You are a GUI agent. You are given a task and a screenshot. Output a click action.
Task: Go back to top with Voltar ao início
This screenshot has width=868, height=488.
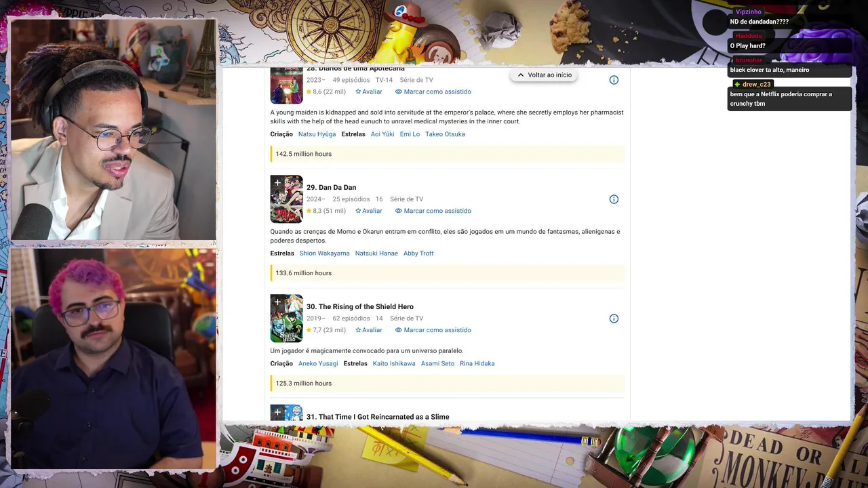pyautogui.click(x=544, y=75)
